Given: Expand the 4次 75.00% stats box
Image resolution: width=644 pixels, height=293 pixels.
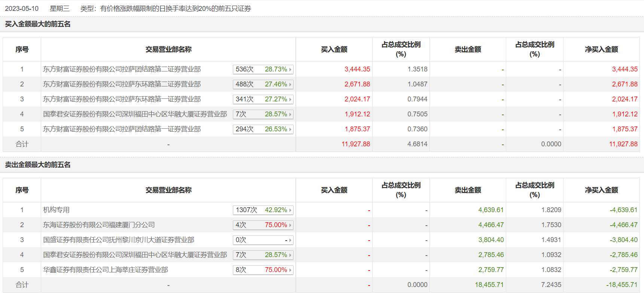Looking at the screenshot, I should pyautogui.click(x=263, y=225).
